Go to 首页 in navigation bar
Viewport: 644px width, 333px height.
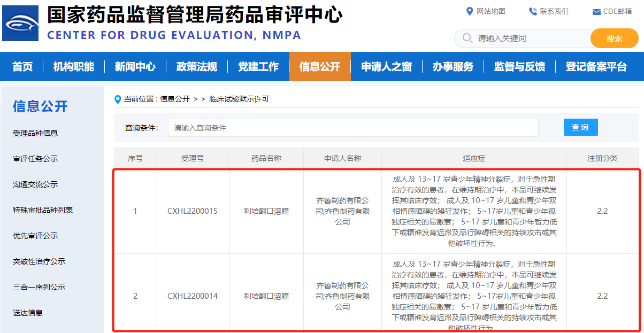coord(22,67)
